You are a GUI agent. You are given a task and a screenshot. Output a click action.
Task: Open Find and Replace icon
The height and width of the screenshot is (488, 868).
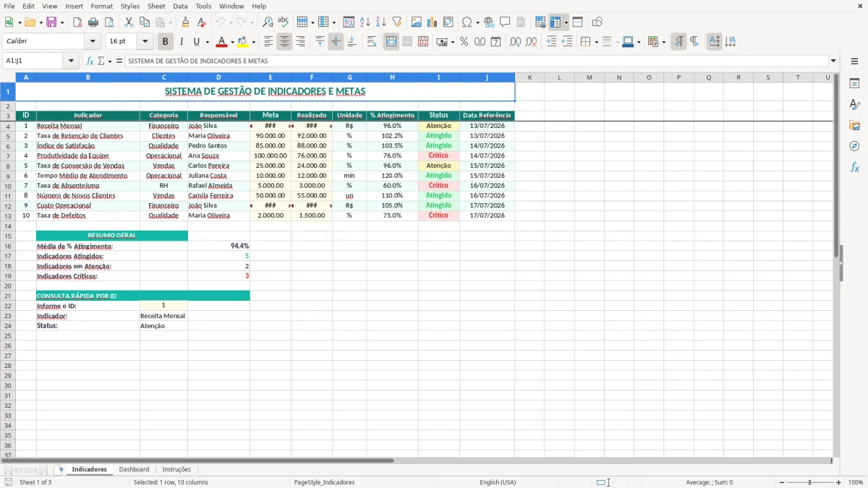268,22
